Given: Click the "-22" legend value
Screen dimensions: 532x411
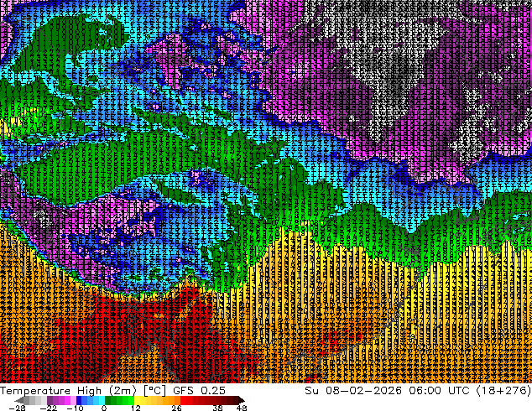Looking at the screenshot, I should tap(48, 408).
